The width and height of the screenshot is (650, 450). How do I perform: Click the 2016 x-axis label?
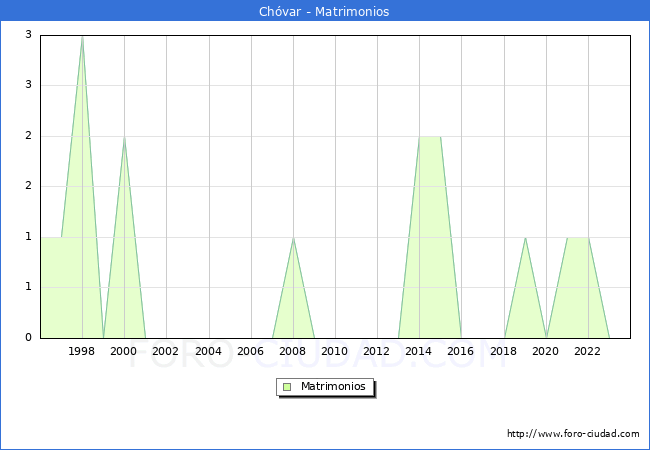pos(460,351)
